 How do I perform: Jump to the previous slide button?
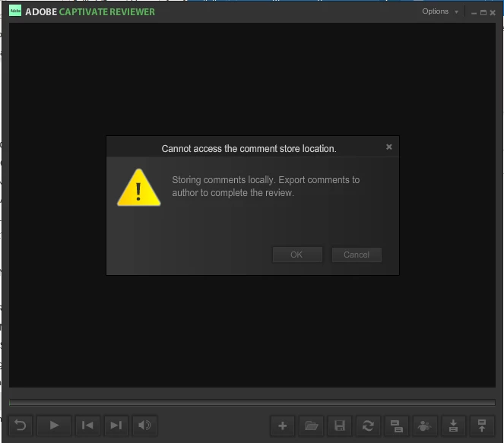(x=87, y=426)
